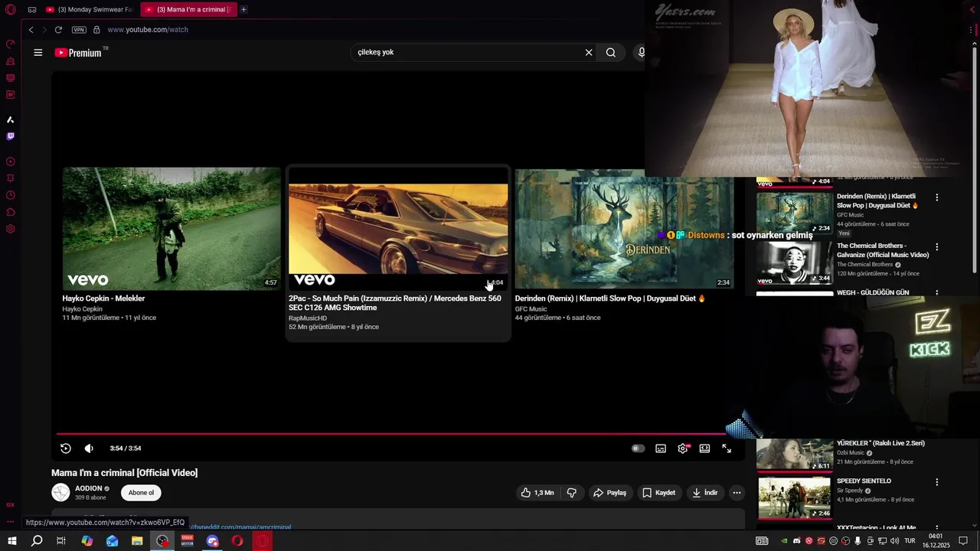Switch to the Monday Swimwear tab
The width and height of the screenshot is (980, 551).
pyautogui.click(x=90, y=9)
